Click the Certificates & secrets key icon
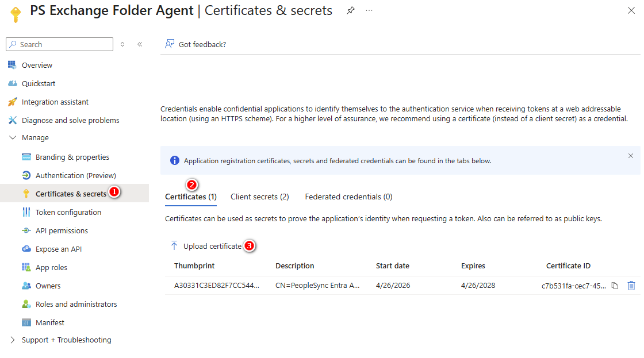The height and width of the screenshot is (358, 644). pos(26,194)
